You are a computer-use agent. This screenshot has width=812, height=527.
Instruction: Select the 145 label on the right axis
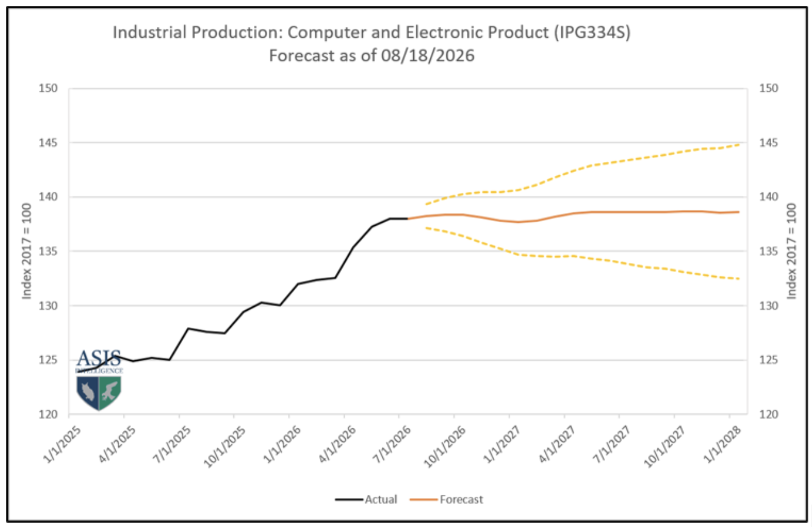click(769, 143)
